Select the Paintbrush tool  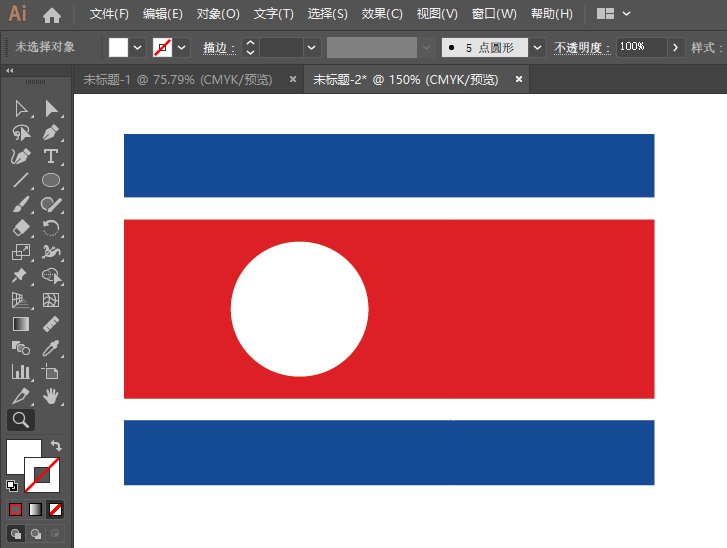(21, 204)
